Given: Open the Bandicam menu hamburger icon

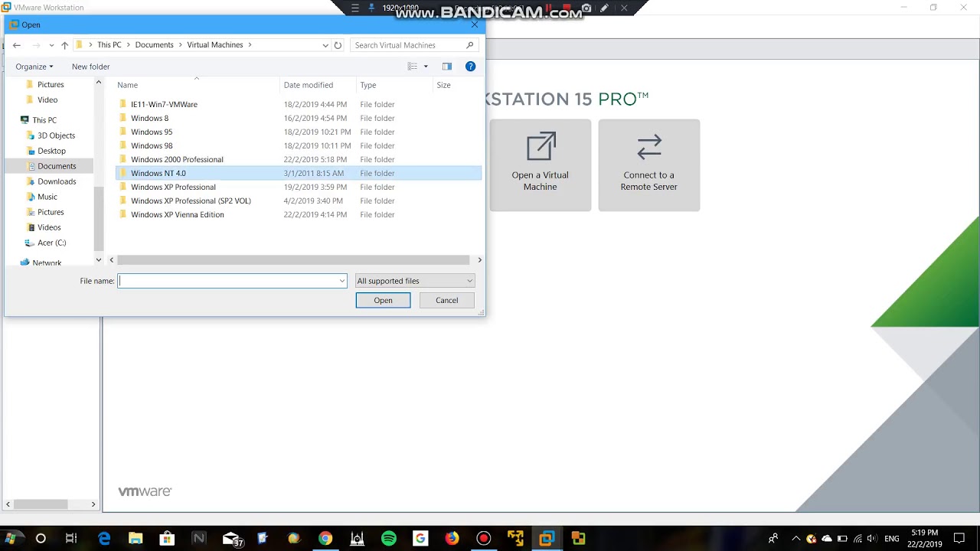Looking at the screenshot, I should tap(354, 8).
